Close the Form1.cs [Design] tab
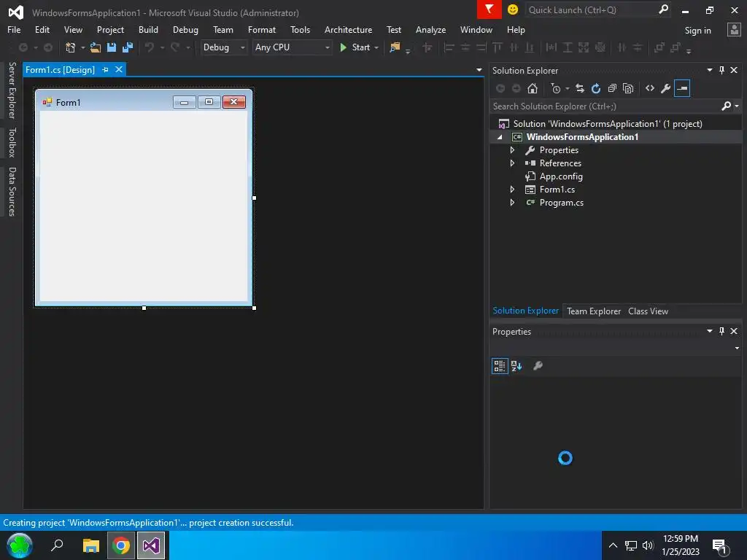This screenshot has width=747, height=560. click(x=119, y=69)
